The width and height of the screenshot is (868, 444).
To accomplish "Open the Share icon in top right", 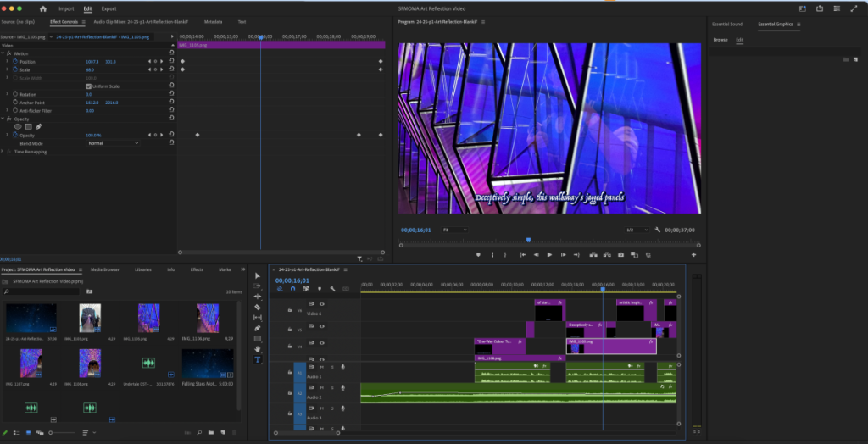I will click(820, 8).
